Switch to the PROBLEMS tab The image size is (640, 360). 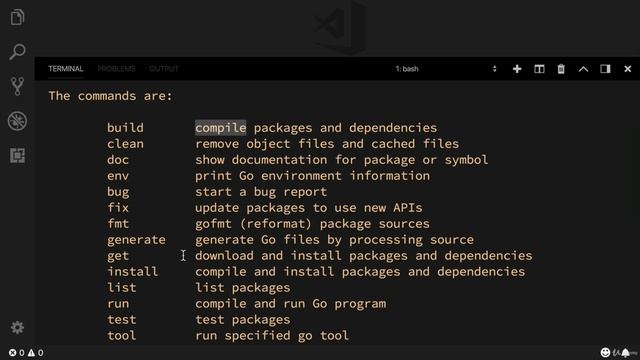click(x=116, y=69)
